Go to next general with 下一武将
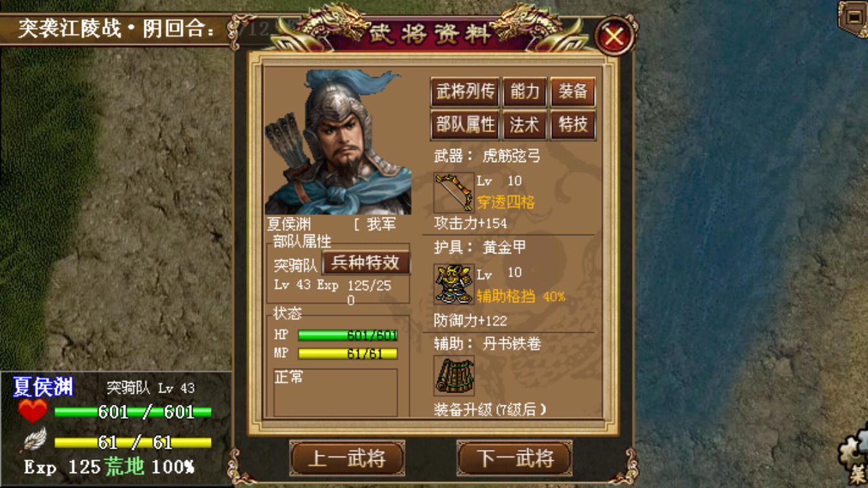868x488 pixels. (x=515, y=458)
